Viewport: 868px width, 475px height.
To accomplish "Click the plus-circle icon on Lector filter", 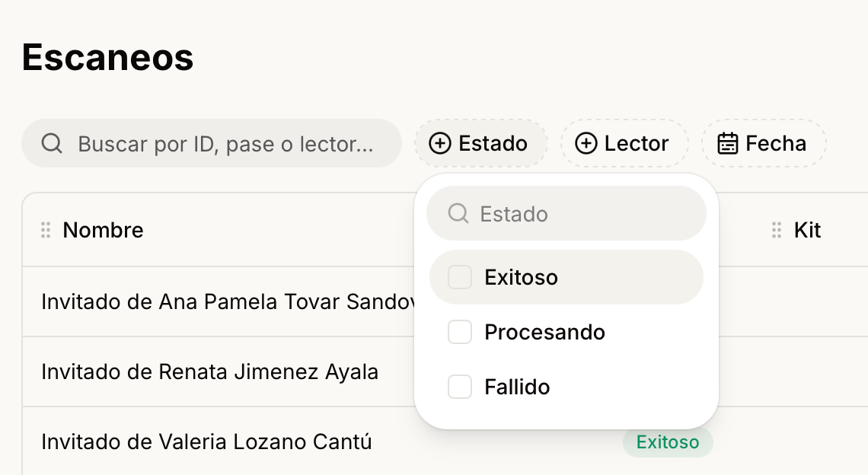I will 586,143.
